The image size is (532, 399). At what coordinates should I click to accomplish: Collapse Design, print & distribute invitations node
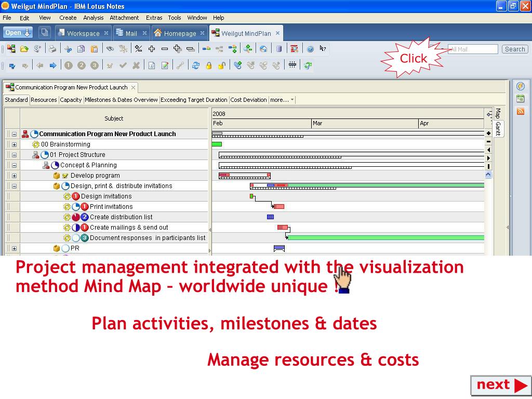click(14, 187)
